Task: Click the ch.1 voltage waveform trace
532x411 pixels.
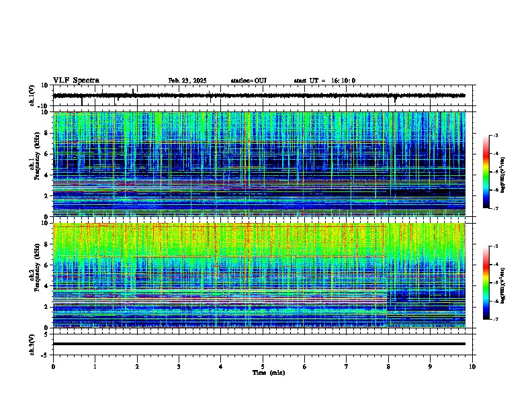Action: click(259, 95)
